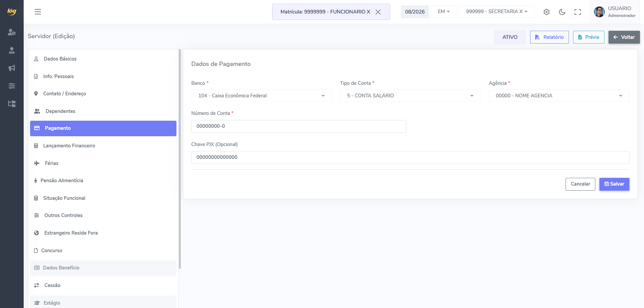
Task: Click the Cancelar button
Action: (580, 184)
